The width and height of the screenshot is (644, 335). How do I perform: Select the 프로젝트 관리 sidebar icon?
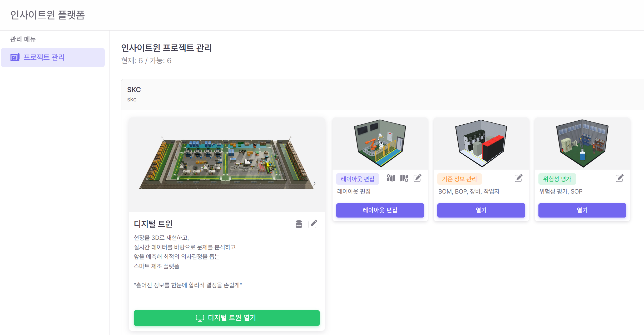coord(15,57)
